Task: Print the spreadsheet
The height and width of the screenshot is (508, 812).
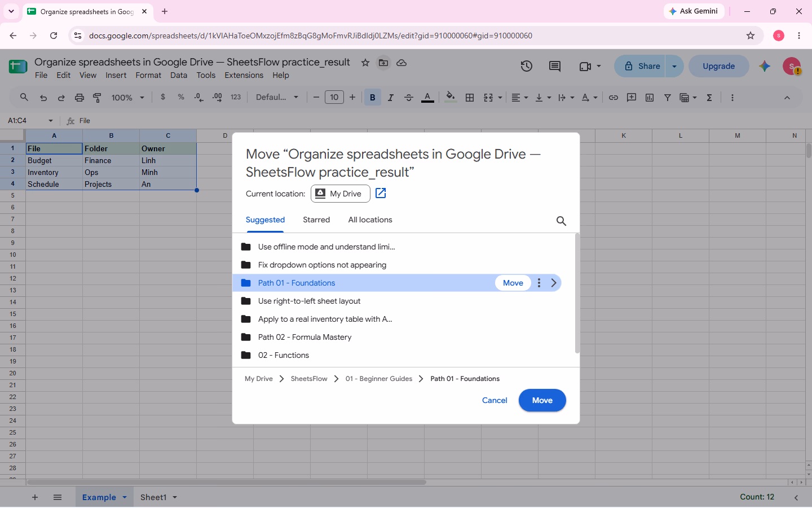Action: [x=80, y=98]
